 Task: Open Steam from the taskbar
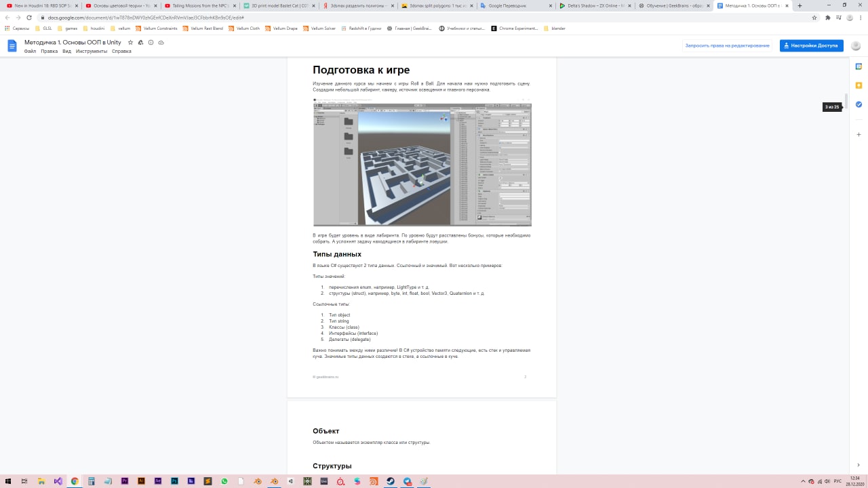click(390, 481)
